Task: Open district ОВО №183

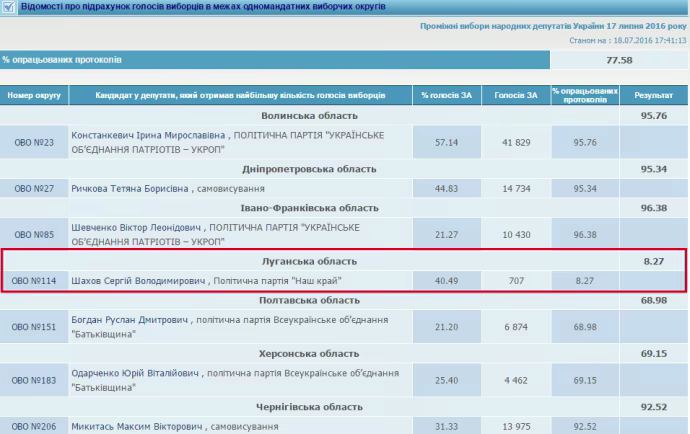Action: (34, 380)
